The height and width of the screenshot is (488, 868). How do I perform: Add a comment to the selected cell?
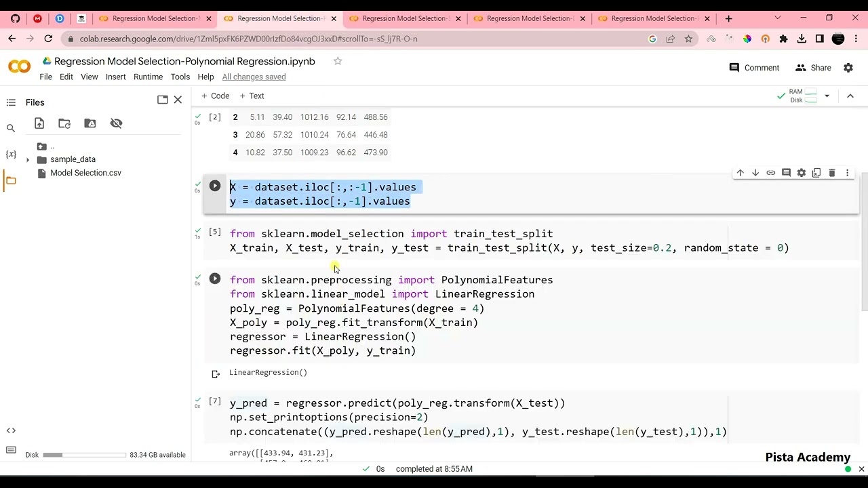(786, 173)
